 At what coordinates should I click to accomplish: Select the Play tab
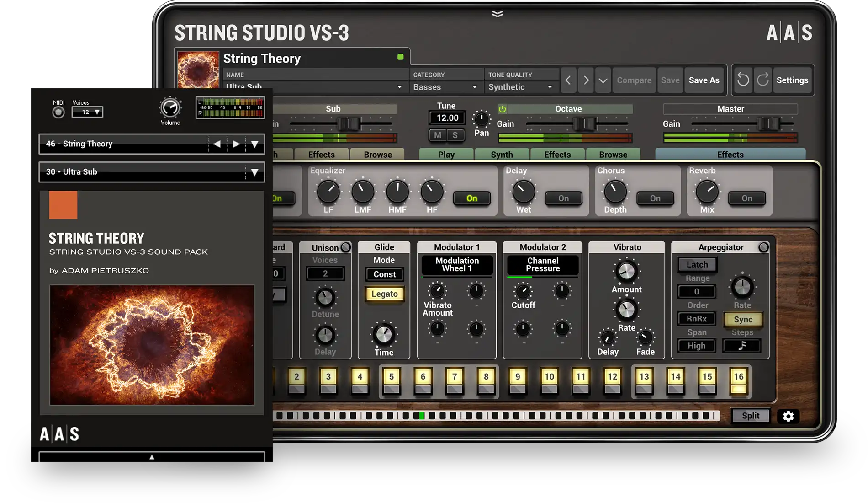[x=446, y=154]
